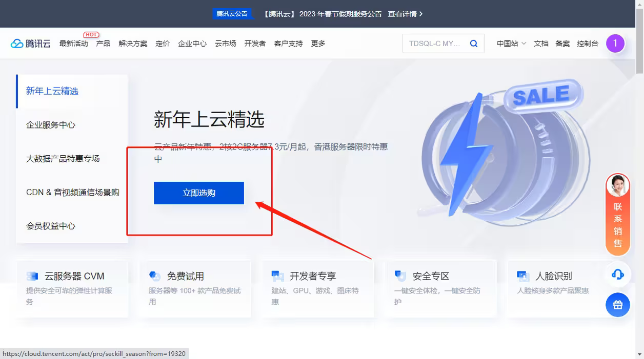Open the 备案 link
The height and width of the screenshot is (359, 644).
pos(562,44)
